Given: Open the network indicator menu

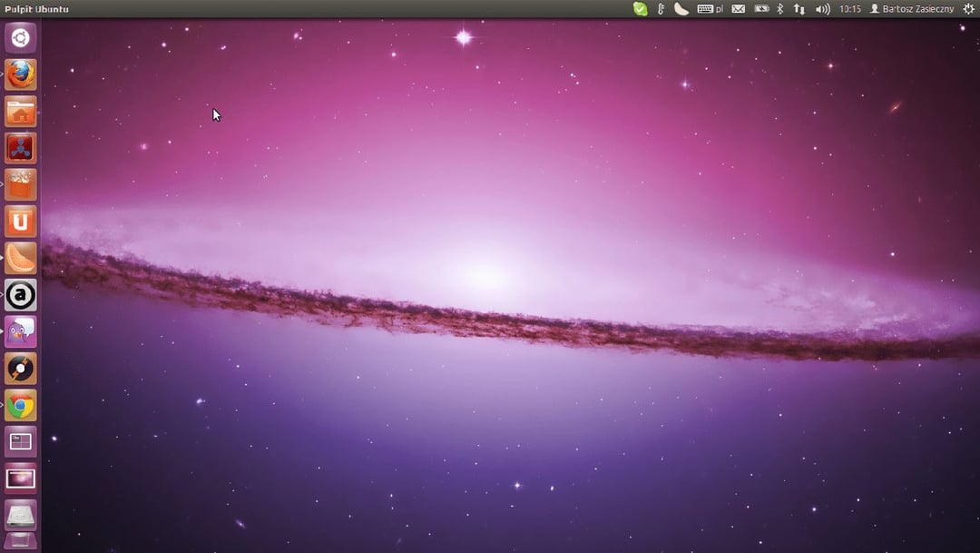Looking at the screenshot, I should point(799,8).
